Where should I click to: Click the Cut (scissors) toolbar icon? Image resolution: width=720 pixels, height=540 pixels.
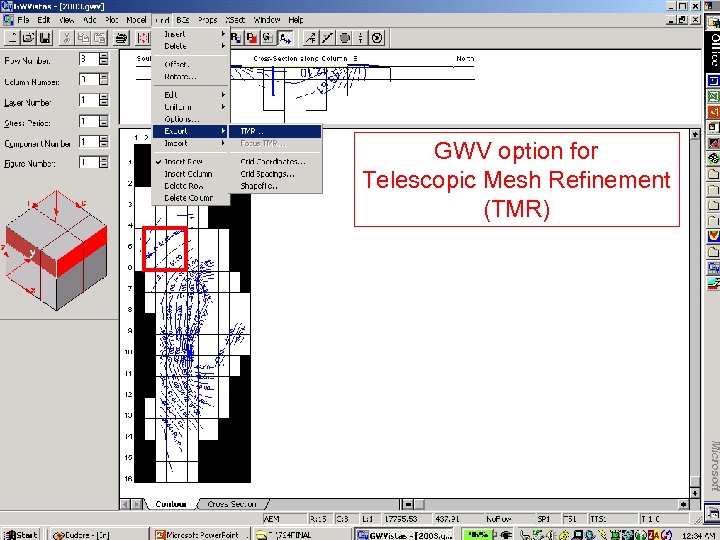(67, 38)
